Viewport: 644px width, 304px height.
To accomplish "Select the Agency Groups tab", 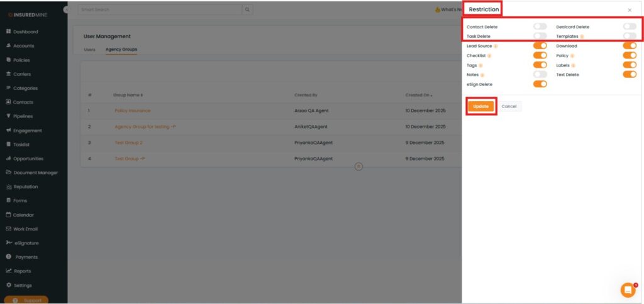I will 121,49.
